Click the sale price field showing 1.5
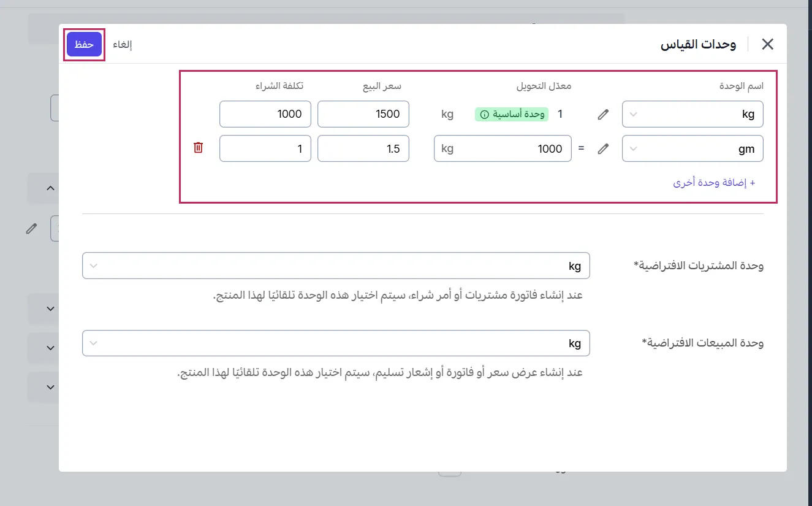Image resolution: width=812 pixels, height=506 pixels. 363,147
